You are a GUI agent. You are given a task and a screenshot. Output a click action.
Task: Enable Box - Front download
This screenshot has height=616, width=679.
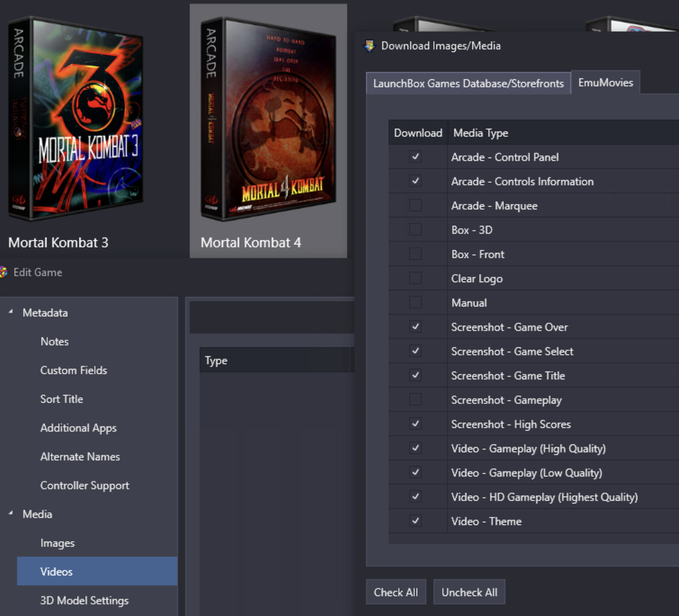[x=415, y=254]
